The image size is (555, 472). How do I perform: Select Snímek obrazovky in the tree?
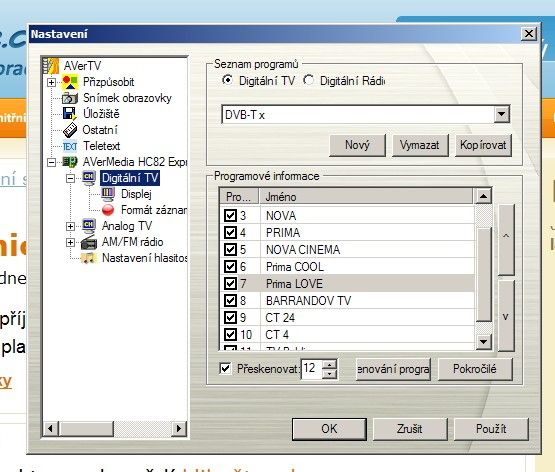click(x=127, y=98)
